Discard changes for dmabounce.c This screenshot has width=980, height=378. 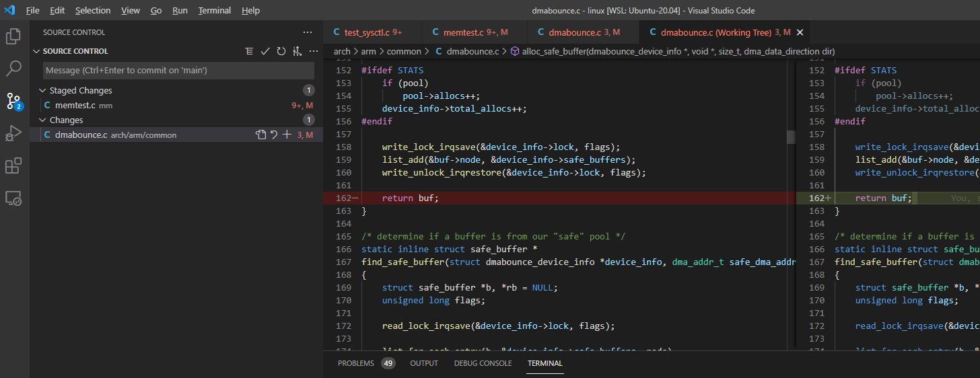[274, 135]
